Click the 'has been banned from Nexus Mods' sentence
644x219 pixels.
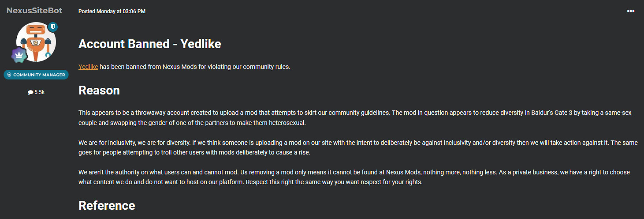pyautogui.click(x=194, y=67)
